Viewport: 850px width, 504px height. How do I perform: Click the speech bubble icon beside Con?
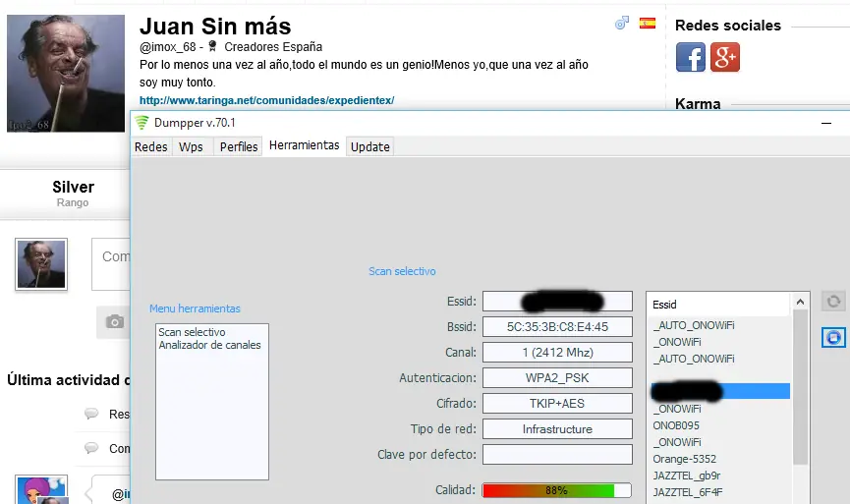point(91,448)
